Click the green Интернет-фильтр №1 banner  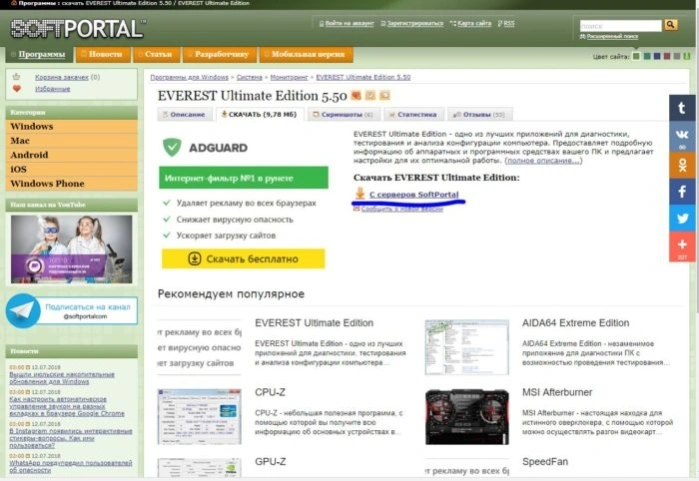[243, 178]
